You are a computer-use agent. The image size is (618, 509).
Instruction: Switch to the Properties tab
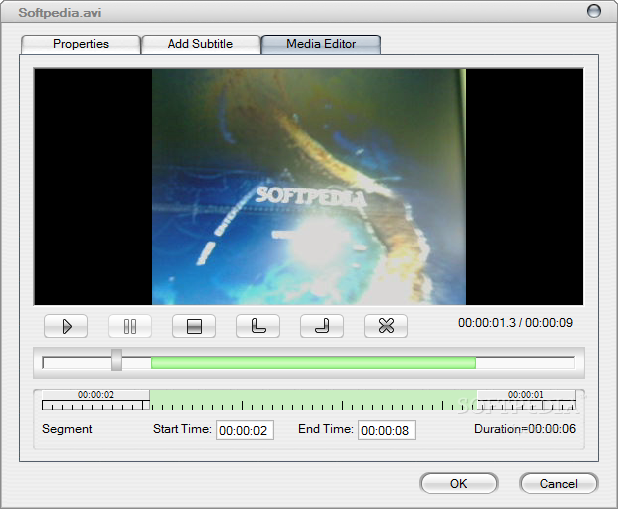(81, 44)
